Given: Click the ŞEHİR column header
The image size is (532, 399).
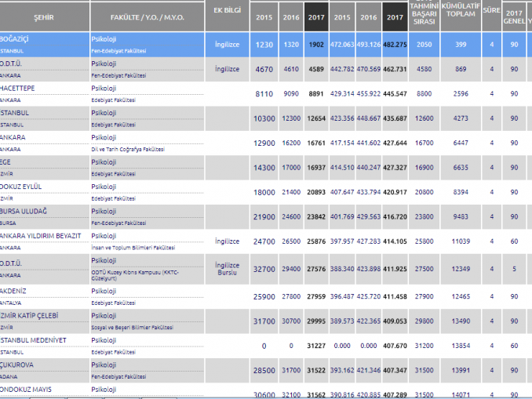Looking at the screenshot, I should tap(44, 16).
